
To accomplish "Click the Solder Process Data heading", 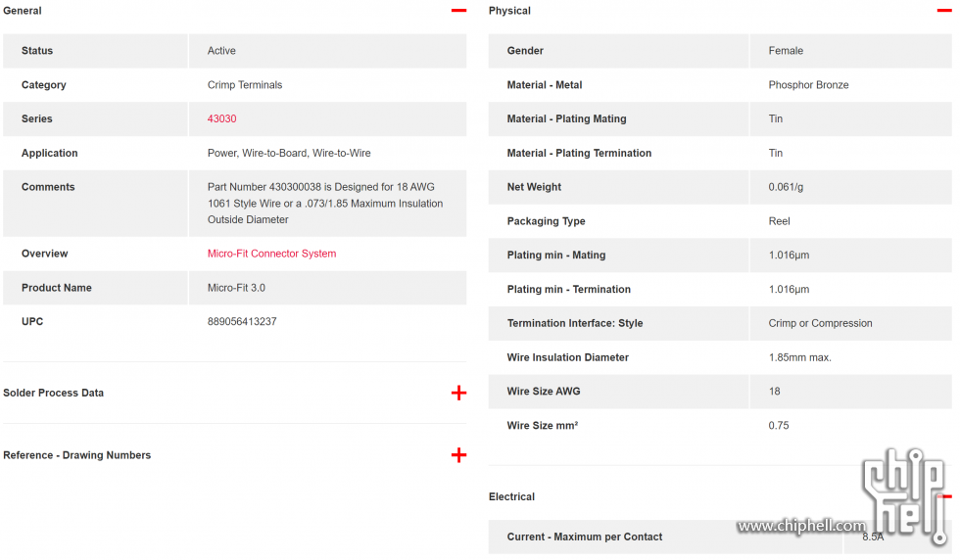I will tap(53, 393).
